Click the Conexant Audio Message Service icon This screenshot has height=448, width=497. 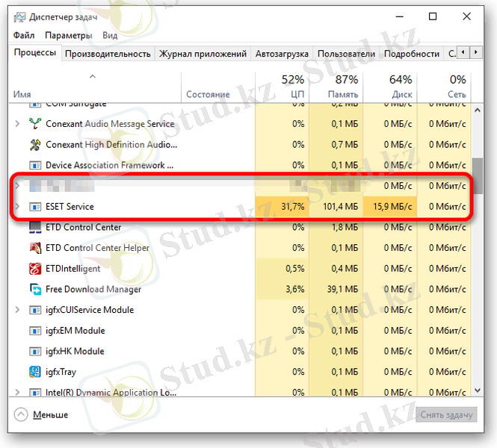[35, 123]
